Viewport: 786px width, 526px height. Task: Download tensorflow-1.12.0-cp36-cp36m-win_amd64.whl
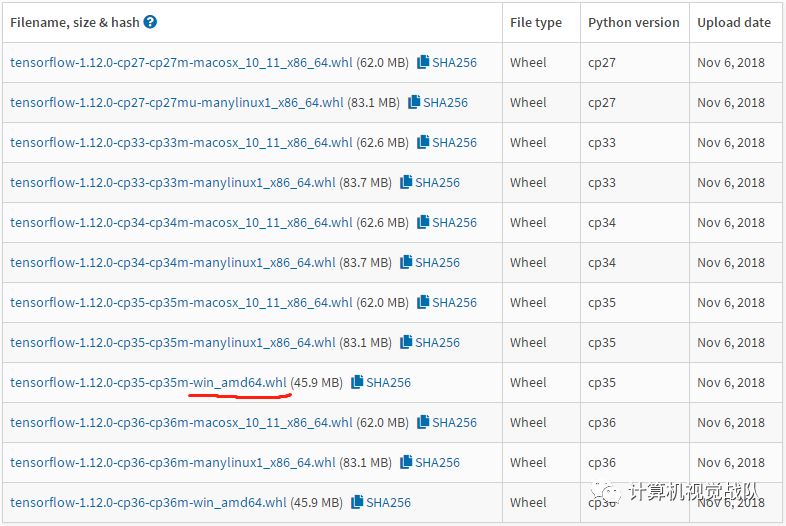tap(148, 503)
